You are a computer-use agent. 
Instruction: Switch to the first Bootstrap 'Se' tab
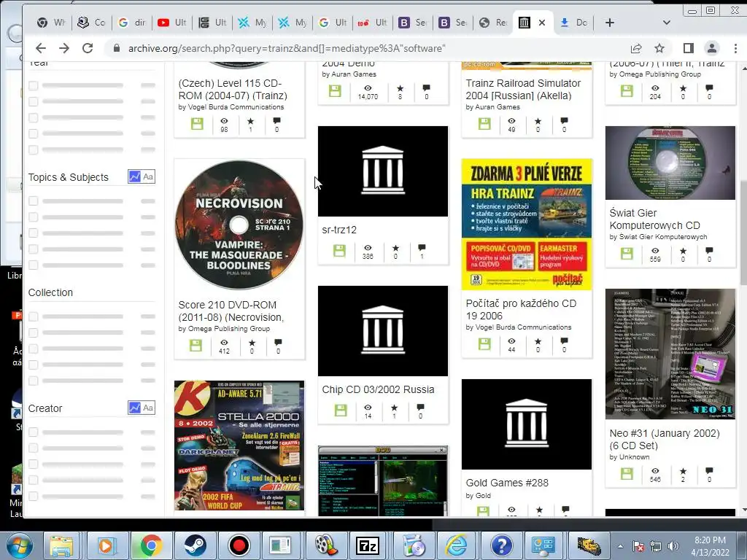point(413,23)
